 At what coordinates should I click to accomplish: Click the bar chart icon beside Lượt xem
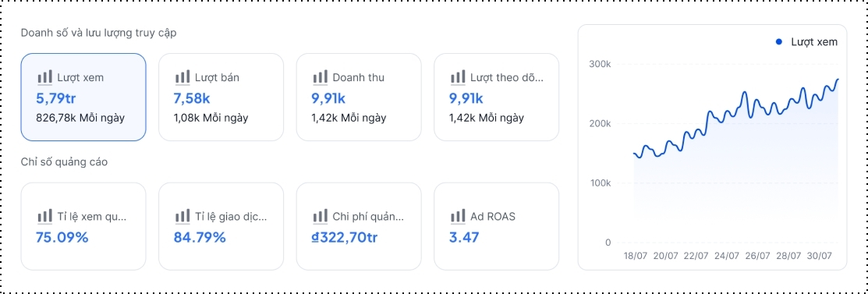point(44,77)
